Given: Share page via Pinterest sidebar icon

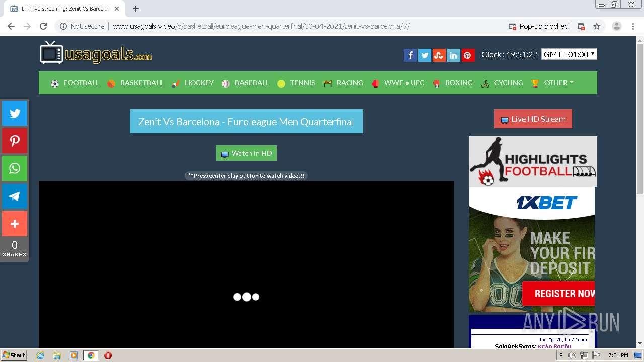Looking at the screenshot, I should point(15,141).
